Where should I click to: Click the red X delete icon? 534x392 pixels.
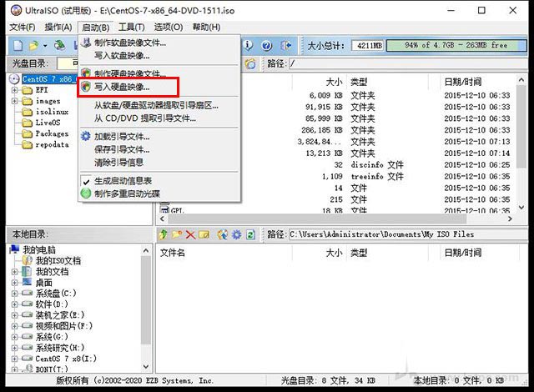190,235
